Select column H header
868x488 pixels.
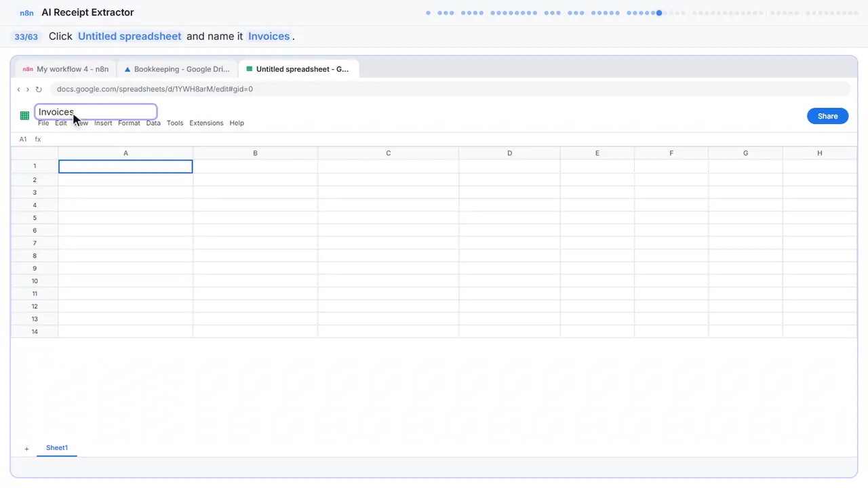point(820,153)
